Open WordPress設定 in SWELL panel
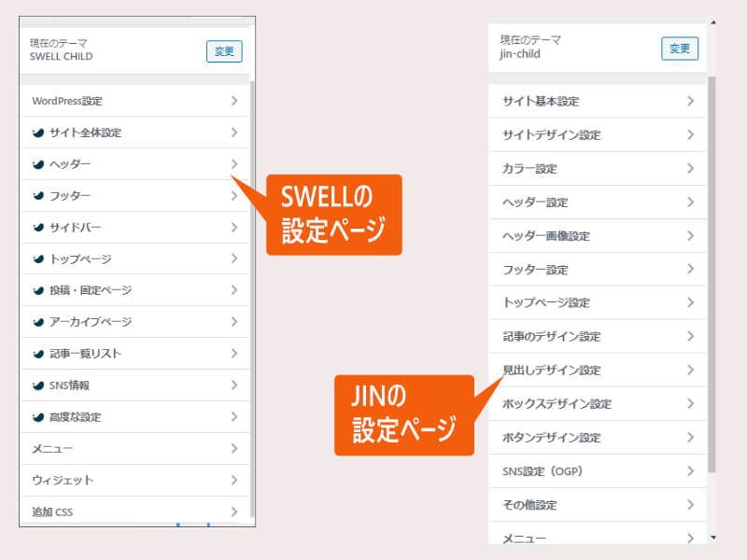This screenshot has height=560, width=747. pyautogui.click(x=135, y=101)
